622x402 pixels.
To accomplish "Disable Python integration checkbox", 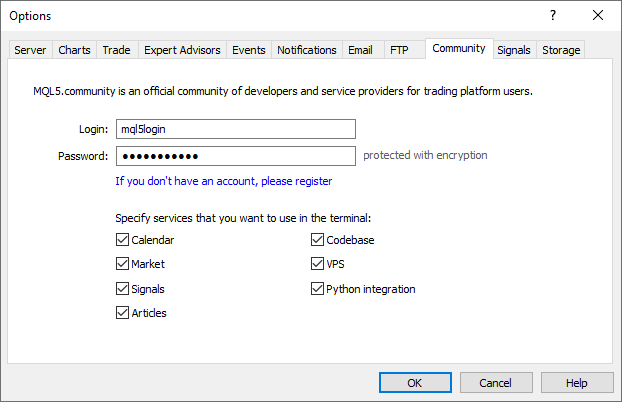I will (x=317, y=289).
